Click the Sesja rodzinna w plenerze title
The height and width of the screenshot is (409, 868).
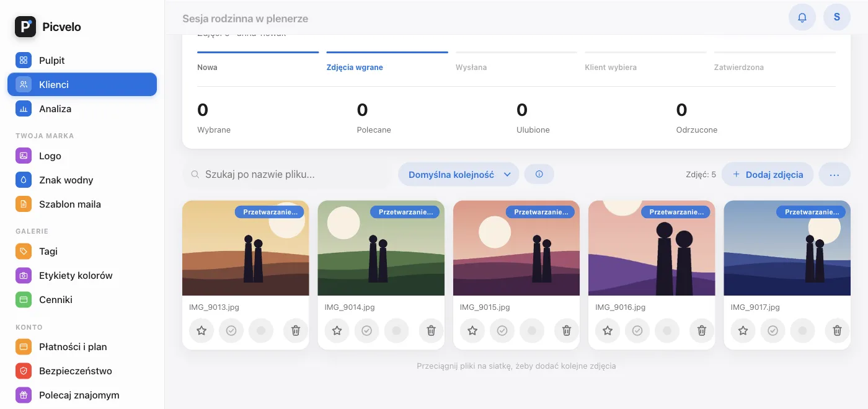click(x=246, y=19)
